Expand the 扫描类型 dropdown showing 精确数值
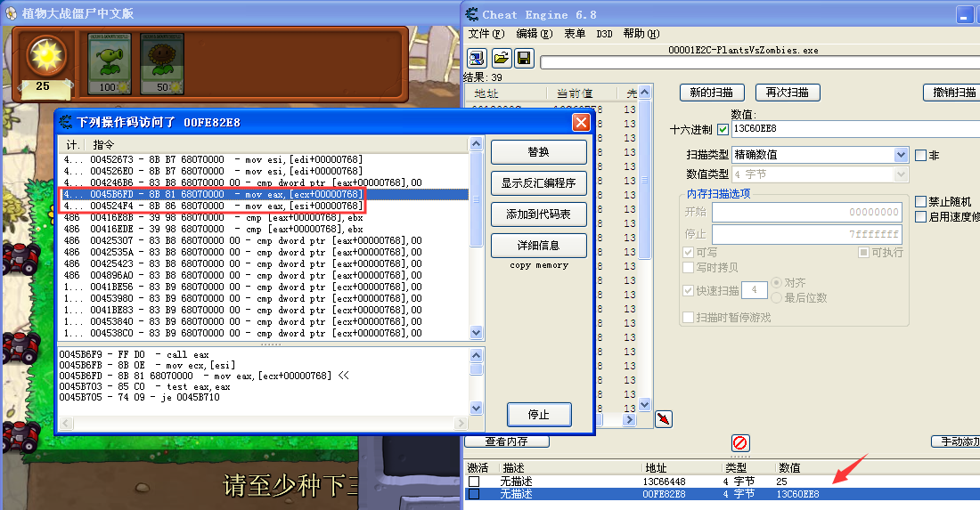Screen dimensions: 980x510 901,154
